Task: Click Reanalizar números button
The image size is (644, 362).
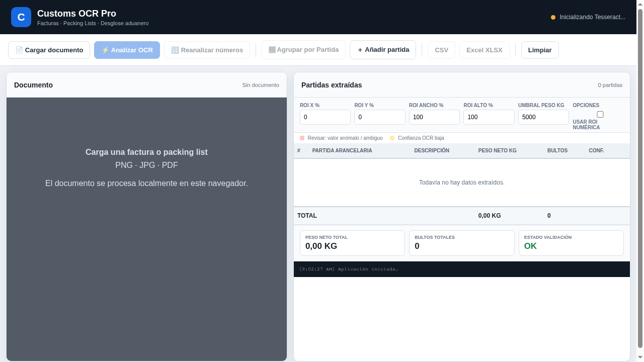Action: tap(207, 50)
